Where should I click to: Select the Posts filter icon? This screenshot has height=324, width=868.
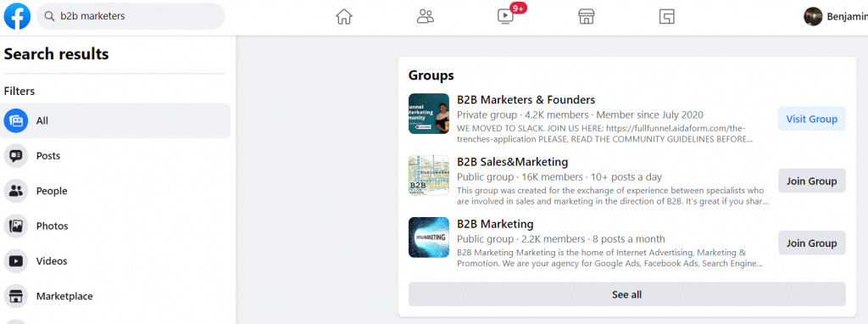coord(16,155)
